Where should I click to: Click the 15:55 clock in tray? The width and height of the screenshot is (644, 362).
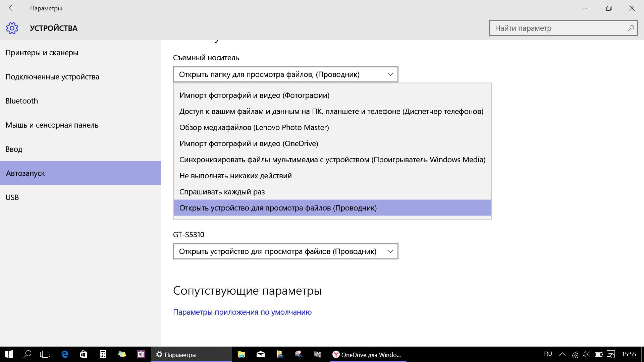pyautogui.click(x=629, y=354)
